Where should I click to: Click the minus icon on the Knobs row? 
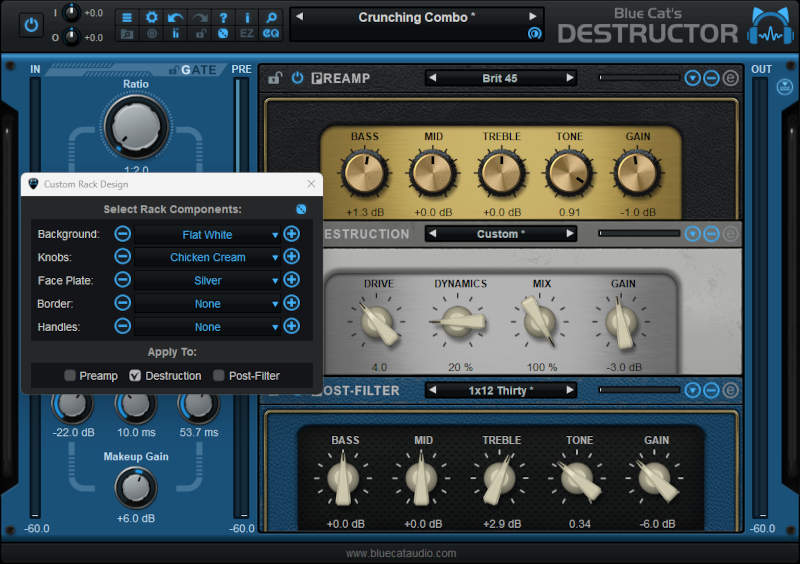coord(122,257)
